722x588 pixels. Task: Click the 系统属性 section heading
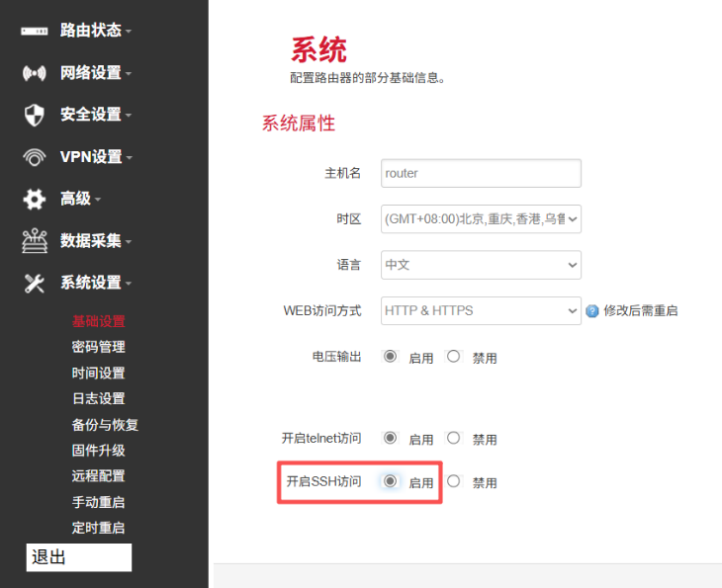tap(299, 124)
